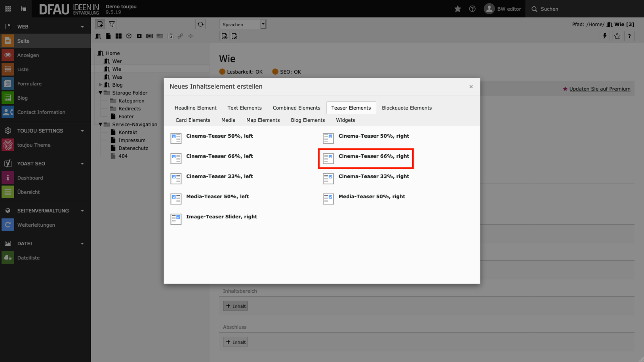Open the application grid menu icon
644x362 pixels.
pyautogui.click(x=8, y=9)
